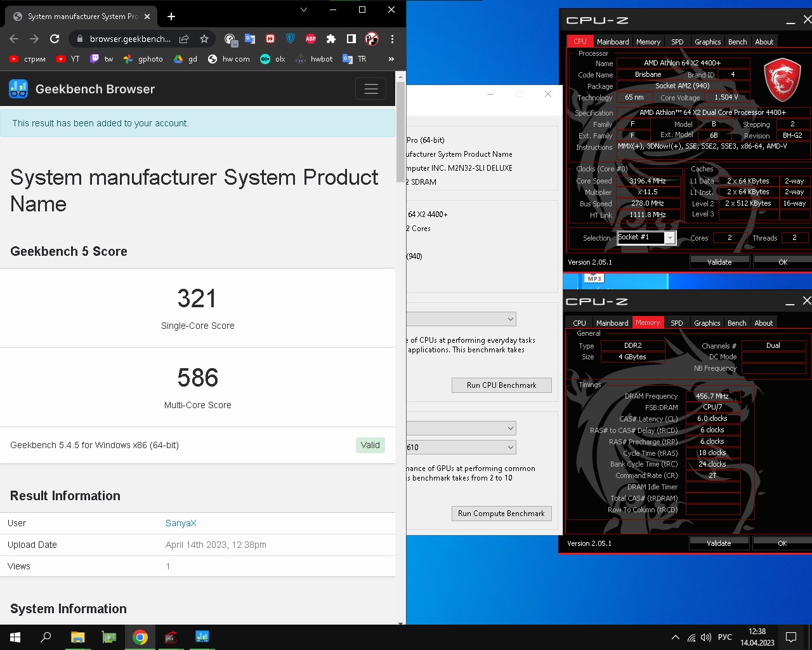Switch to Bench tab in upper CPU-Z
812x650 pixels.
click(x=737, y=42)
